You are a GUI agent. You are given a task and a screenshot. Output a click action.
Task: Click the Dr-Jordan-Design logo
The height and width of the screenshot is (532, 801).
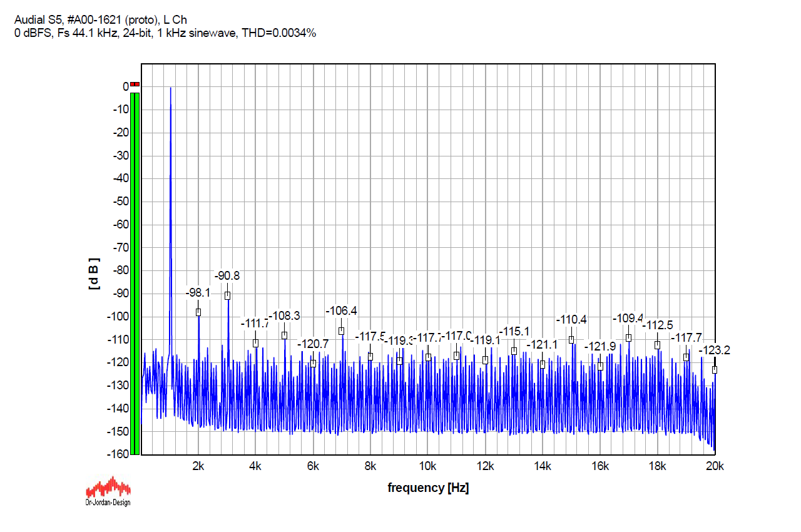[108, 490]
